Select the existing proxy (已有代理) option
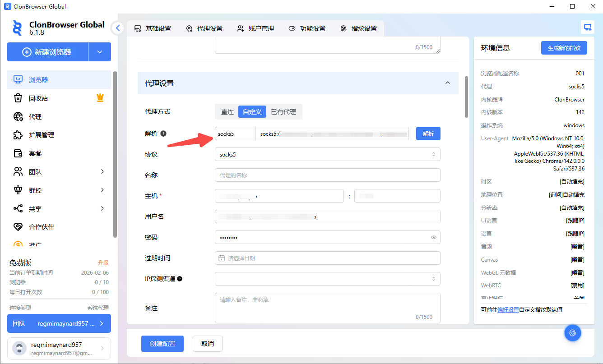 click(283, 112)
